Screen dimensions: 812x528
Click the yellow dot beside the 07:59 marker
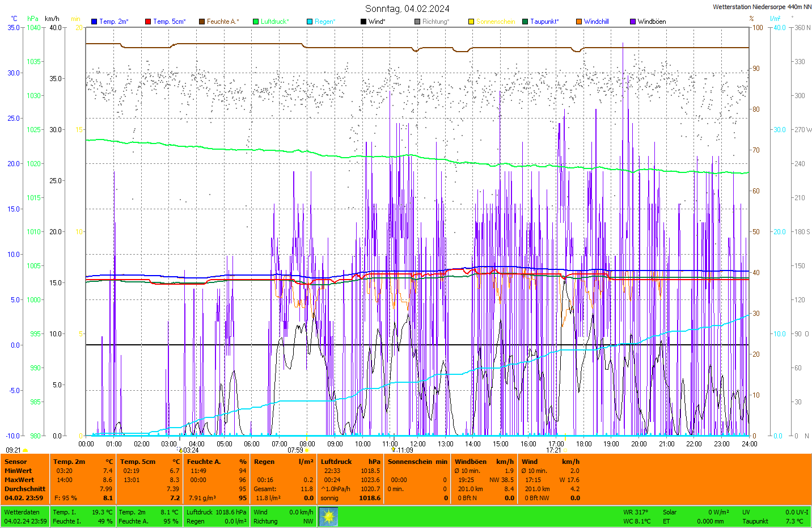(307, 450)
